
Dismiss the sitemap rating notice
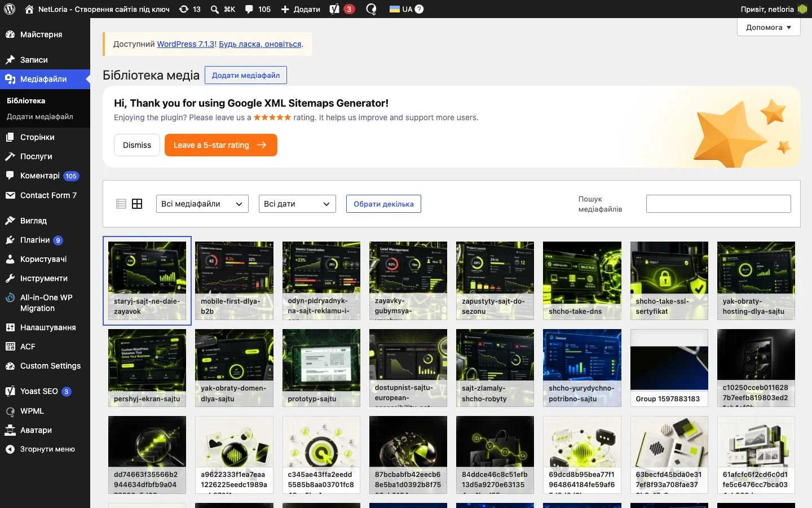[137, 145]
